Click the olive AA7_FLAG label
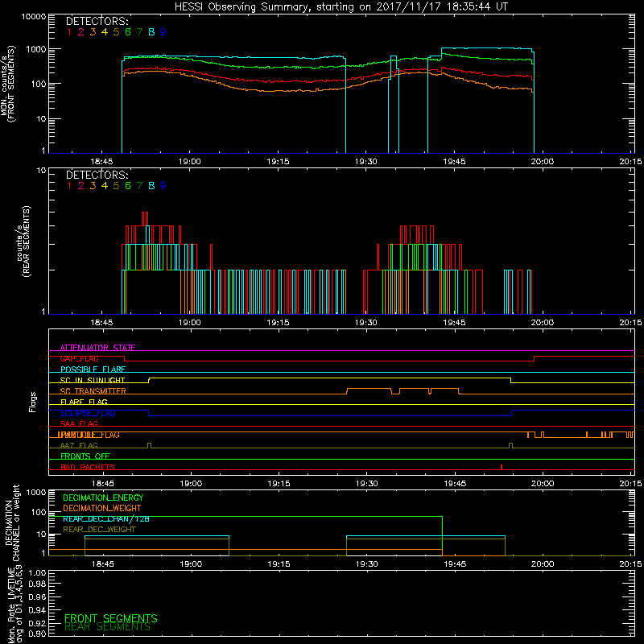Viewport: 644px width, 644px height. pyautogui.click(x=79, y=445)
